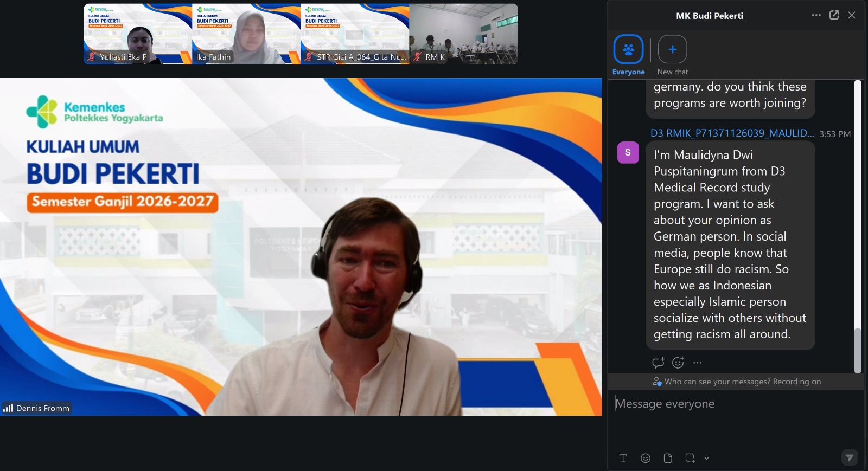Click 'Who can see your messages?' link
The height and width of the screenshot is (471, 868).
717,382
